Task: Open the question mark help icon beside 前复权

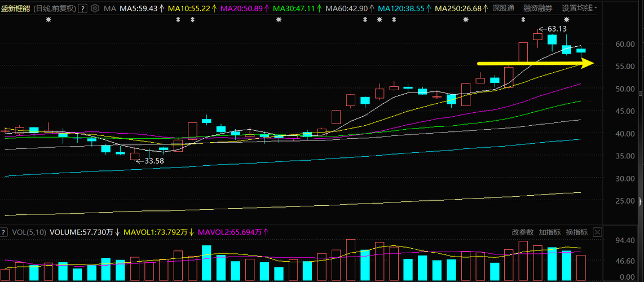Action: coord(83,8)
